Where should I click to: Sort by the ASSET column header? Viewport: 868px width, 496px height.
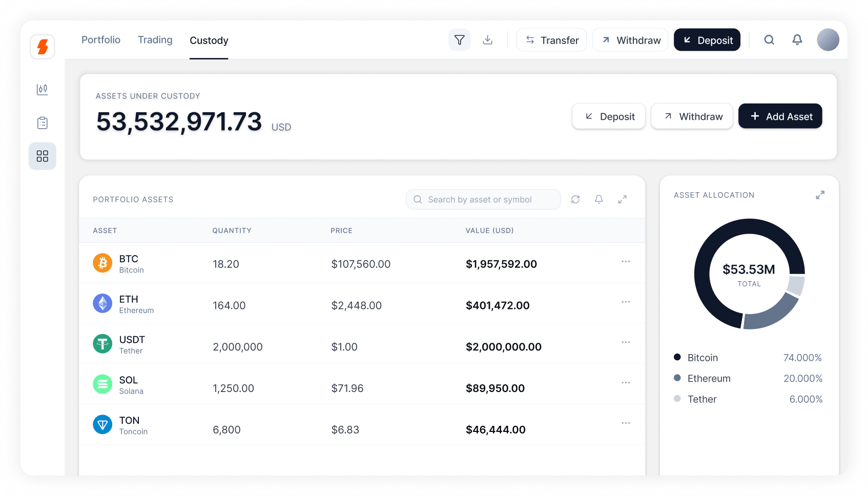click(105, 231)
